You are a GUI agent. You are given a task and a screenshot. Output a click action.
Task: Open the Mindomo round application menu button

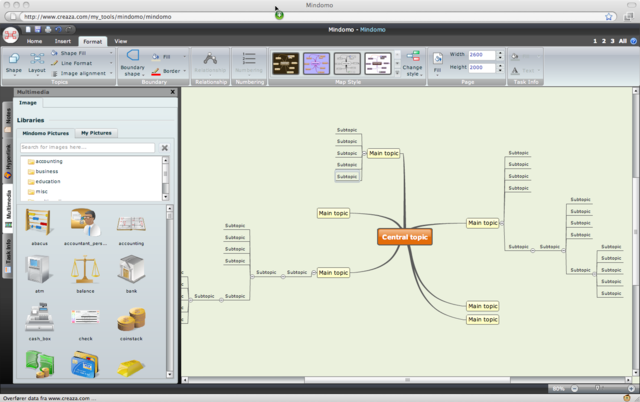[11, 35]
